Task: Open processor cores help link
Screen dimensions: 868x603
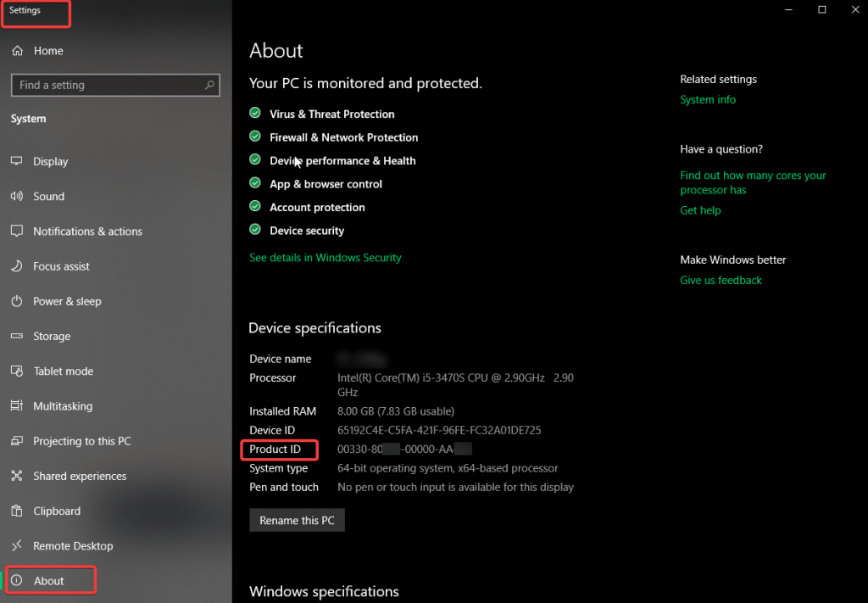Action: click(753, 182)
